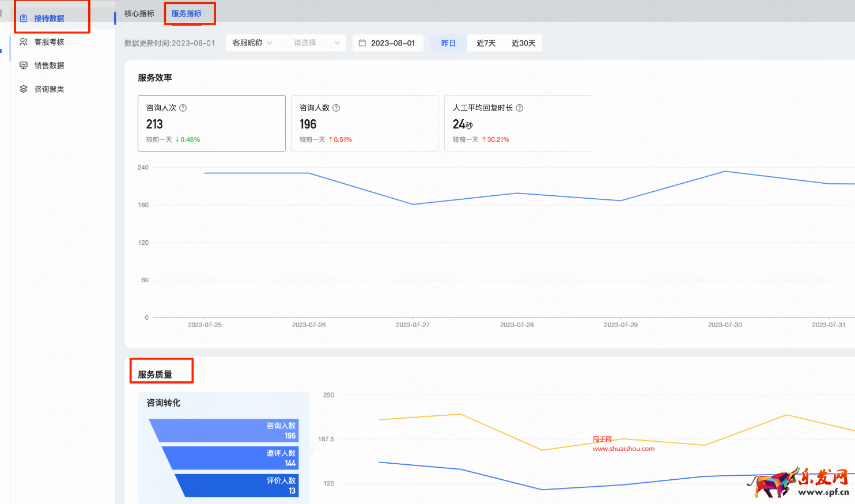Click the ↓0.46% change value

click(188, 139)
